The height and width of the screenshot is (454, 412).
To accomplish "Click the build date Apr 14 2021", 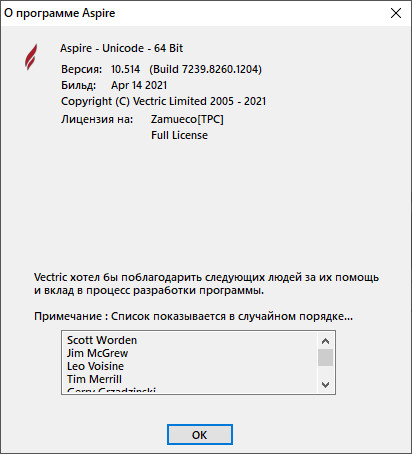I will point(139,85).
